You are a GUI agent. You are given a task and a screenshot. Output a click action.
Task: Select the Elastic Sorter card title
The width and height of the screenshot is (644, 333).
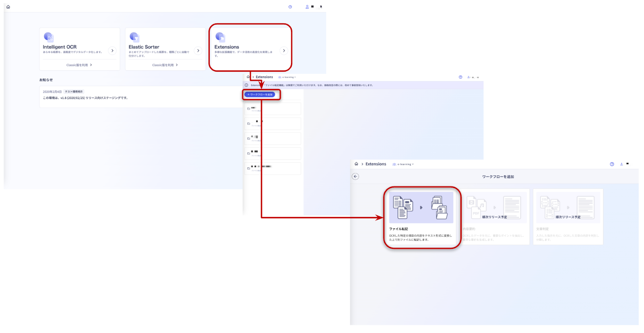point(144,47)
